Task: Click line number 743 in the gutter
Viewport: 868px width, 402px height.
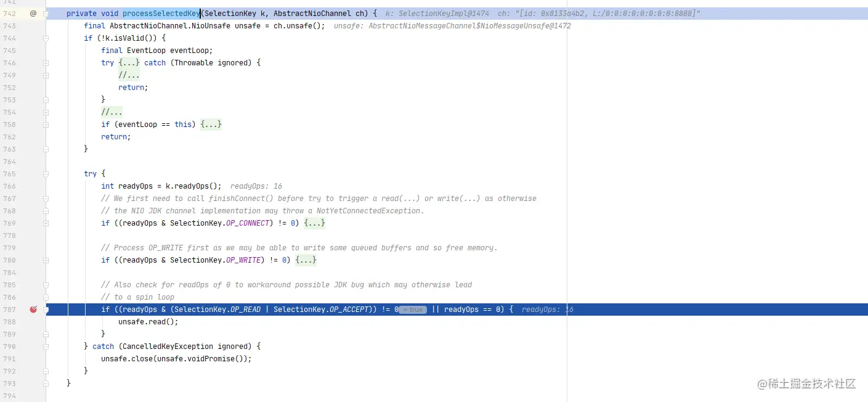Action: (x=9, y=26)
